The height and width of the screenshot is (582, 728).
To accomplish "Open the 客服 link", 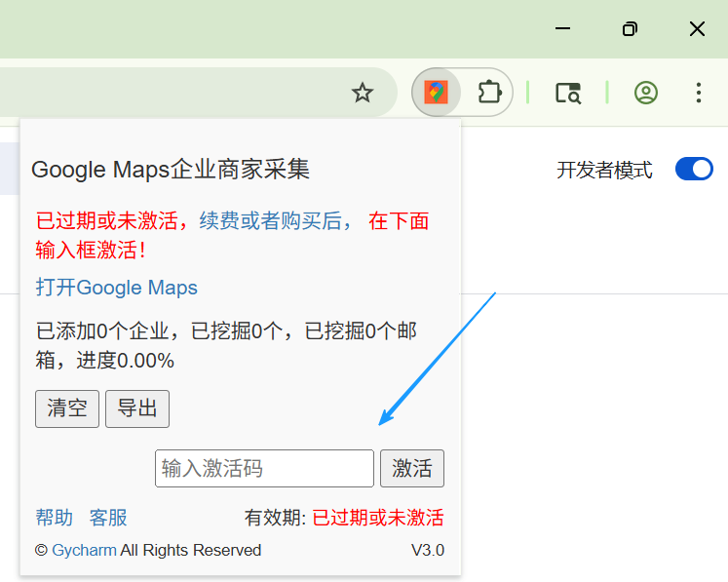I will tap(108, 518).
